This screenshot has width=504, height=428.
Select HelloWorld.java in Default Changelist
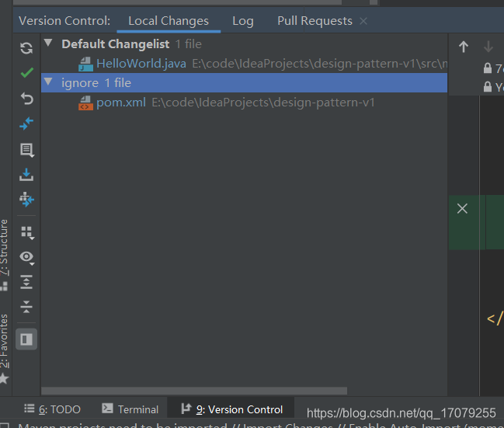(141, 64)
